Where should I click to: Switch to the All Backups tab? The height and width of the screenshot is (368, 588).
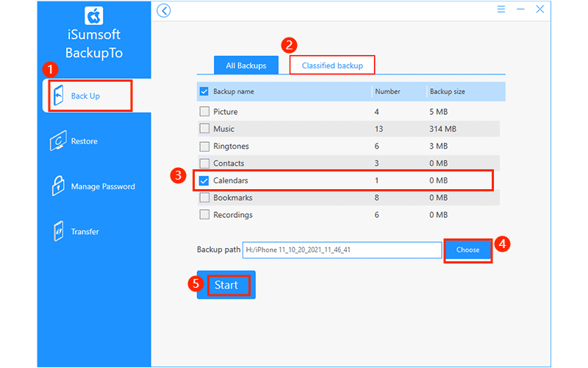point(246,66)
